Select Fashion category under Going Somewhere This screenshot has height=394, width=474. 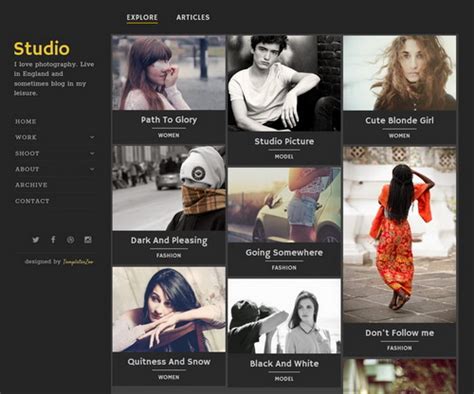pos(284,268)
